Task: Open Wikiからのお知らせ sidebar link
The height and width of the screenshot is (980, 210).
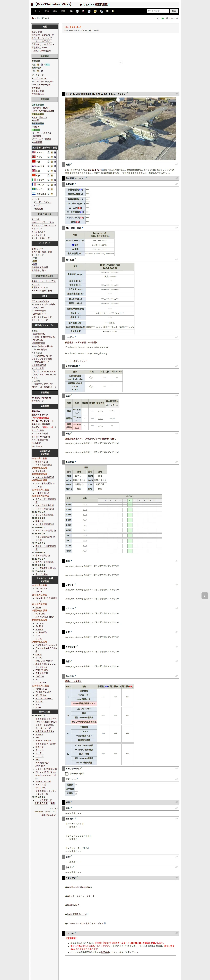Action: [41, 398]
